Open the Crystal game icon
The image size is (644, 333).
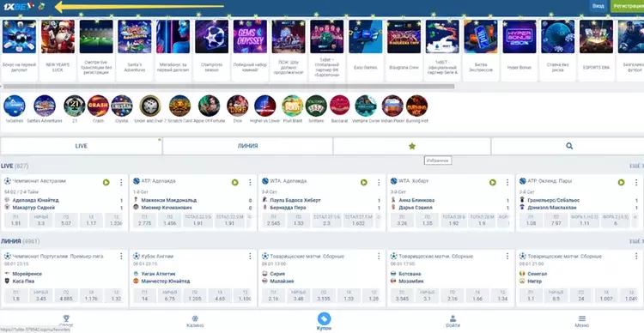(x=122, y=106)
